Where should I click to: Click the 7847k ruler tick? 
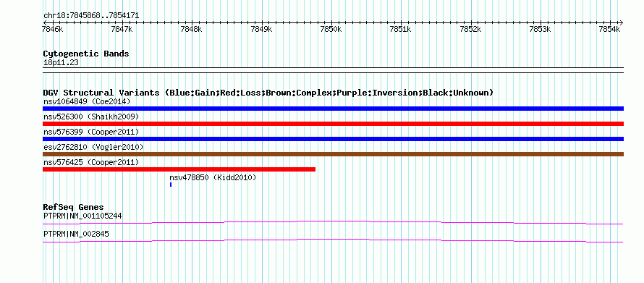pos(122,30)
